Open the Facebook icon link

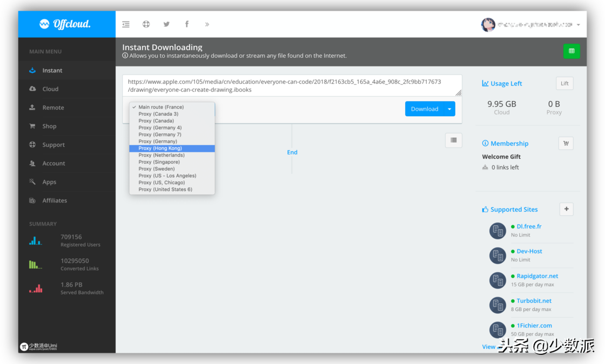[187, 24]
